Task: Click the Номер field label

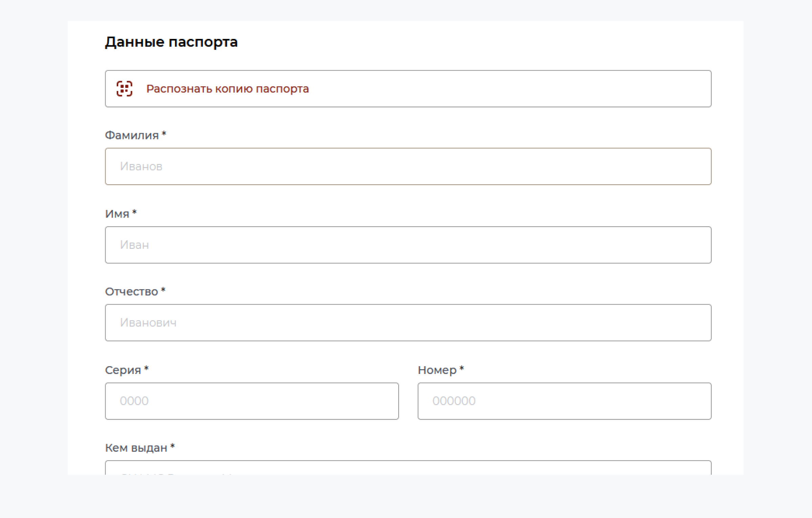Action: 437,370
